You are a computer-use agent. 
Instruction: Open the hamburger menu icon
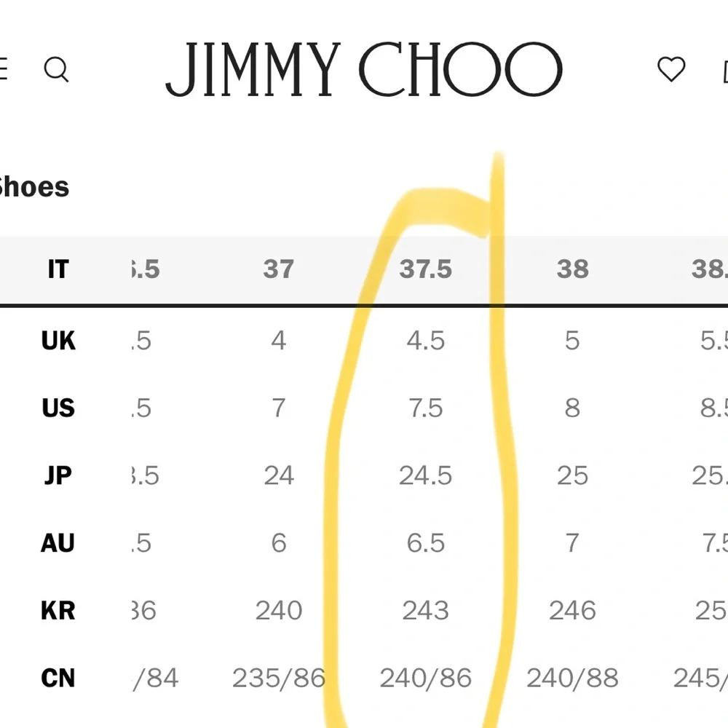click(x=3, y=69)
